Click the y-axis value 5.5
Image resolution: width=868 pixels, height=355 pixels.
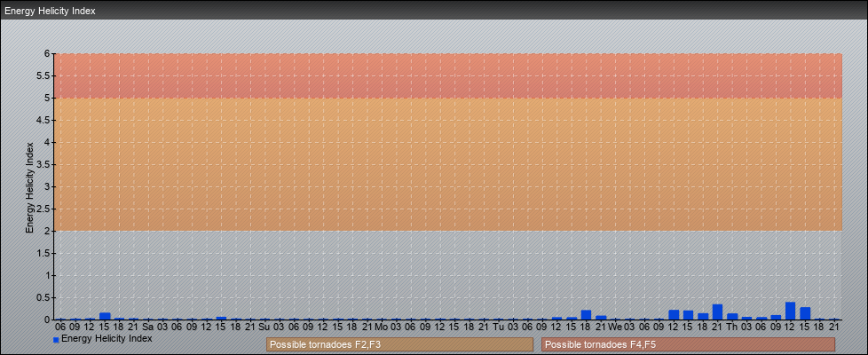[x=44, y=75]
